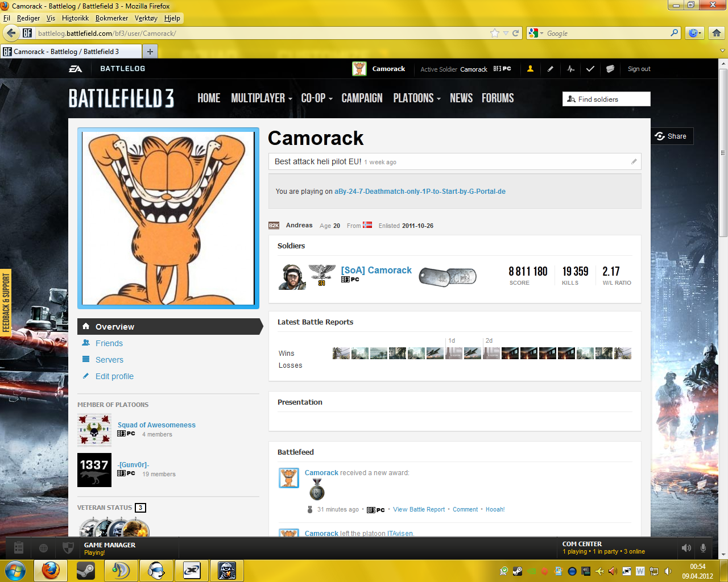The height and width of the screenshot is (582, 728).
Task: Open the Servers sidebar link
Action: coord(109,360)
